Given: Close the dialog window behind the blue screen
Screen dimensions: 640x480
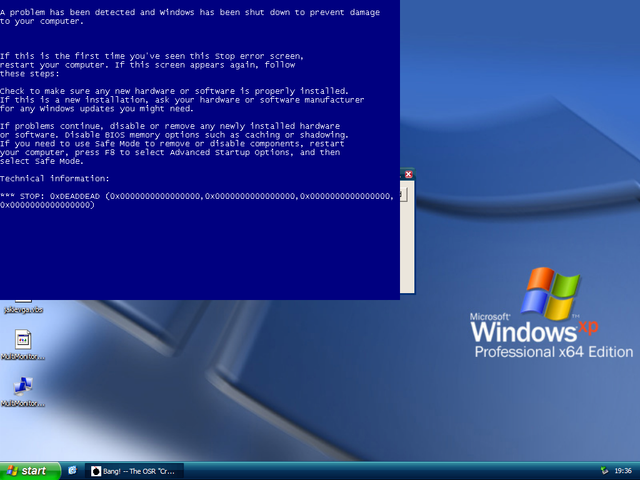Looking at the screenshot, I should click(x=408, y=174).
